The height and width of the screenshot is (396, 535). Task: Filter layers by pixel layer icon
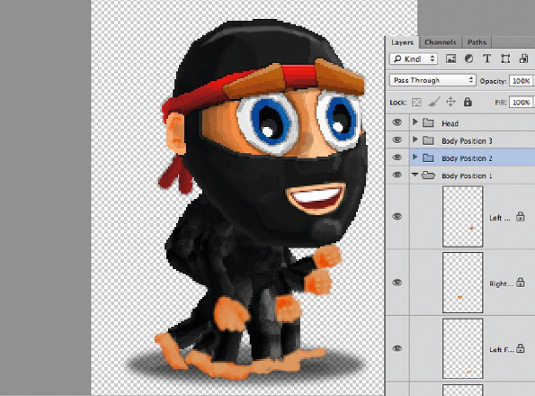click(451, 59)
